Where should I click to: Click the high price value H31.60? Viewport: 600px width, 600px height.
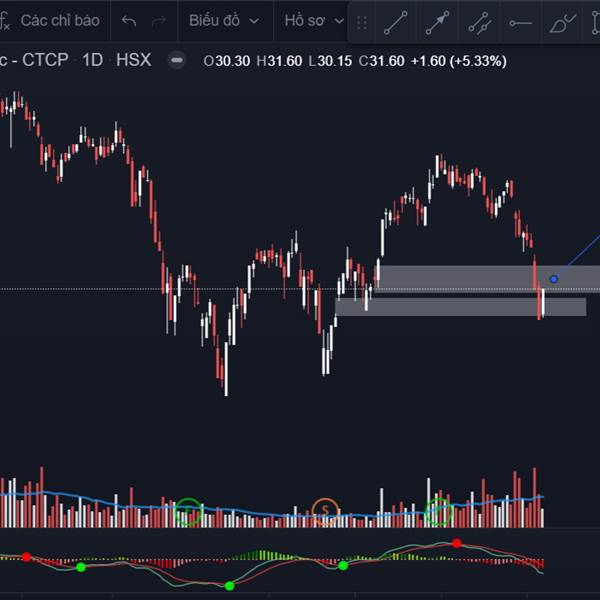[x=279, y=61]
